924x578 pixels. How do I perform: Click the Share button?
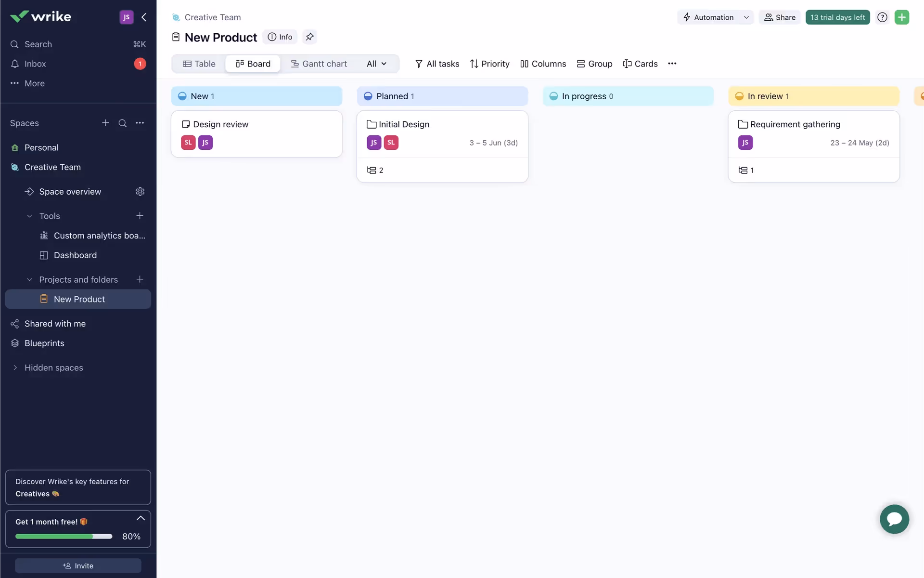[780, 17]
